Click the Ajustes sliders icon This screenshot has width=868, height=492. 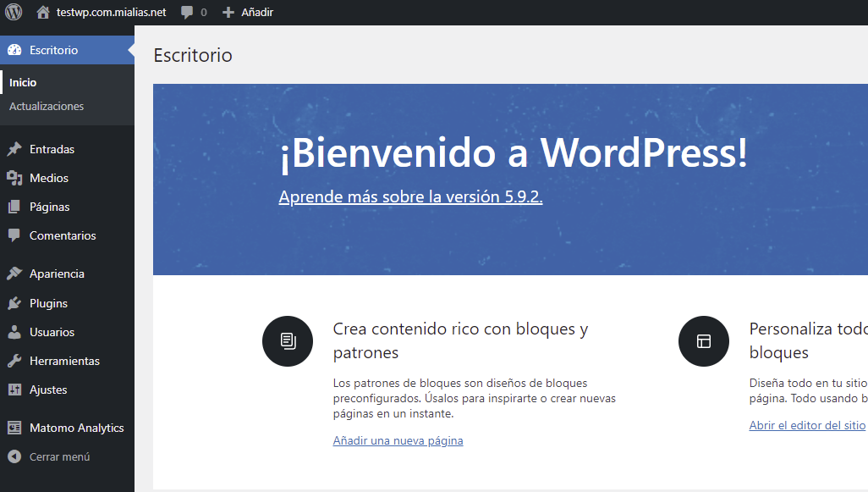[x=14, y=390]
